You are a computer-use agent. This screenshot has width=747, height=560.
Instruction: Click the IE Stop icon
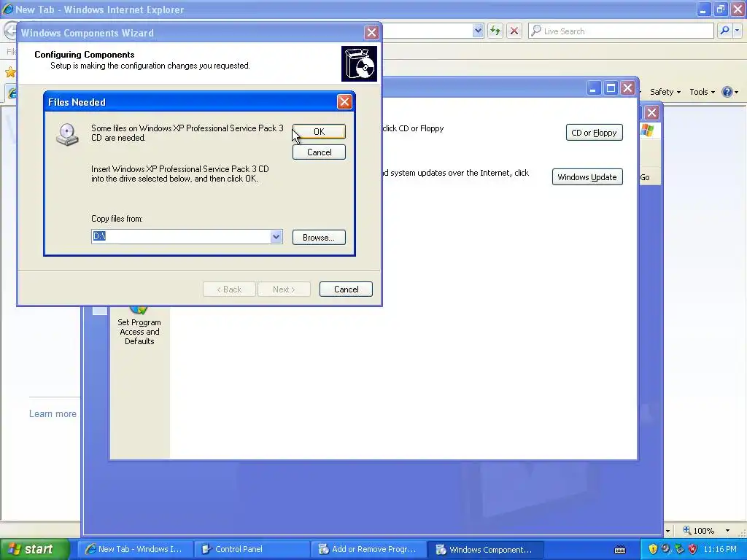pos(514,31)
